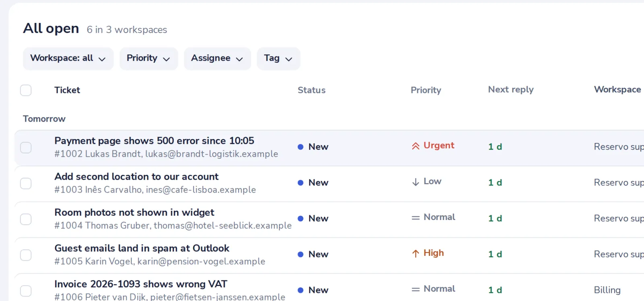Image resolution: width=644 pixels, height=301 pixels.
Task: Click the blue status dot for ticket #1002
Action: point(300,147)
